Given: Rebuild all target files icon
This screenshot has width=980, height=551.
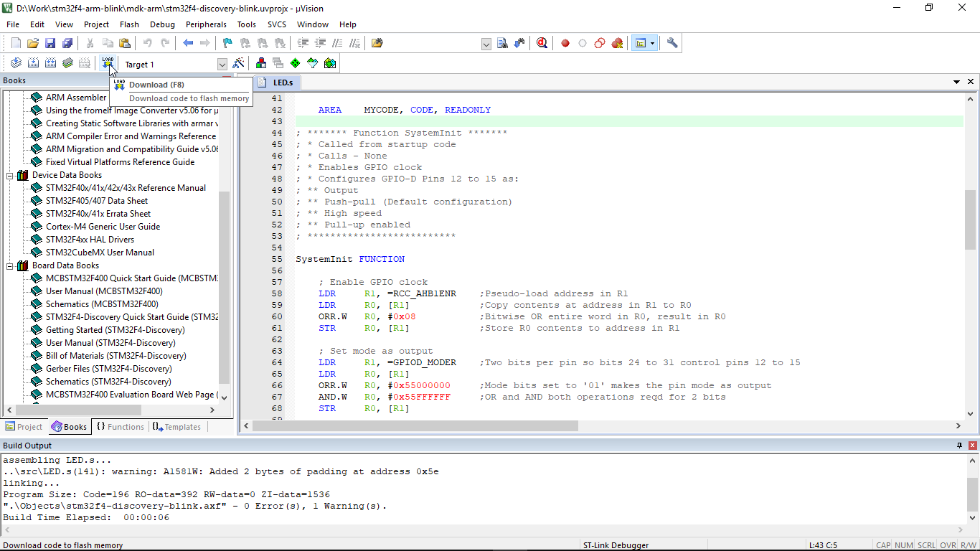Looking at the screenshot, I should coord(50,63).
